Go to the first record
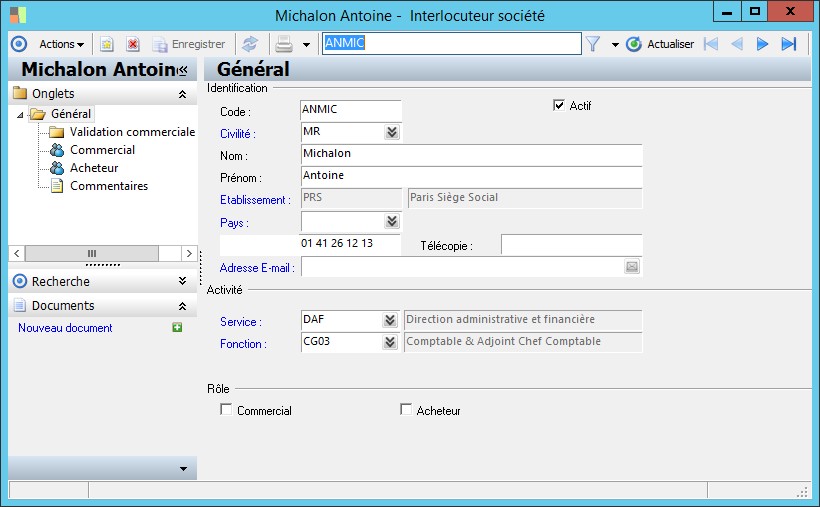This screenshot has width=820, height=507. [711, 44]
